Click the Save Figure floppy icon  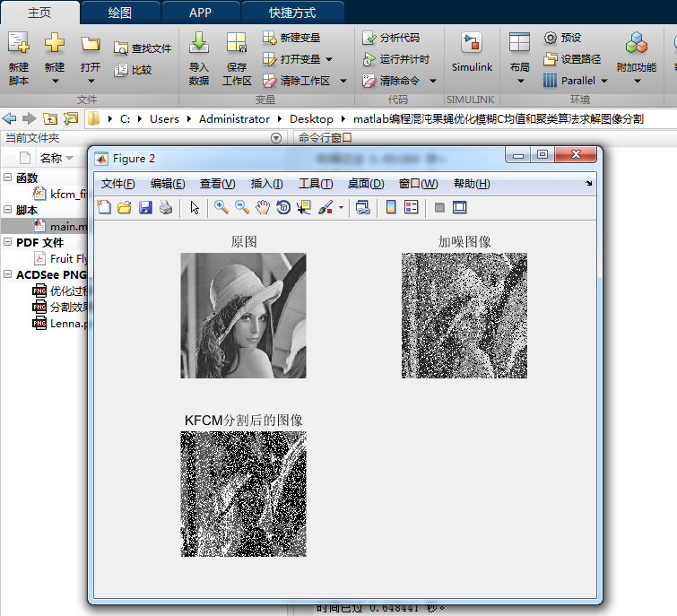tap(145, 208)
